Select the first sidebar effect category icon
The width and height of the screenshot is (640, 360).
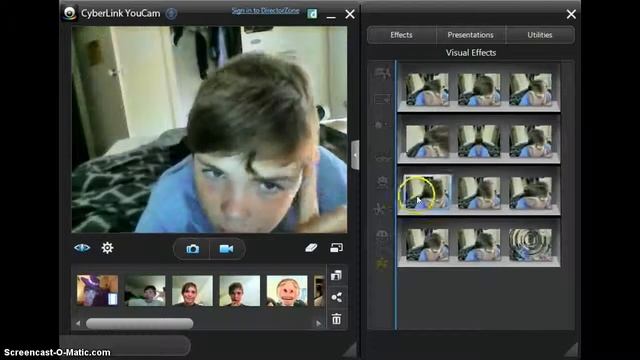(382, 73)
